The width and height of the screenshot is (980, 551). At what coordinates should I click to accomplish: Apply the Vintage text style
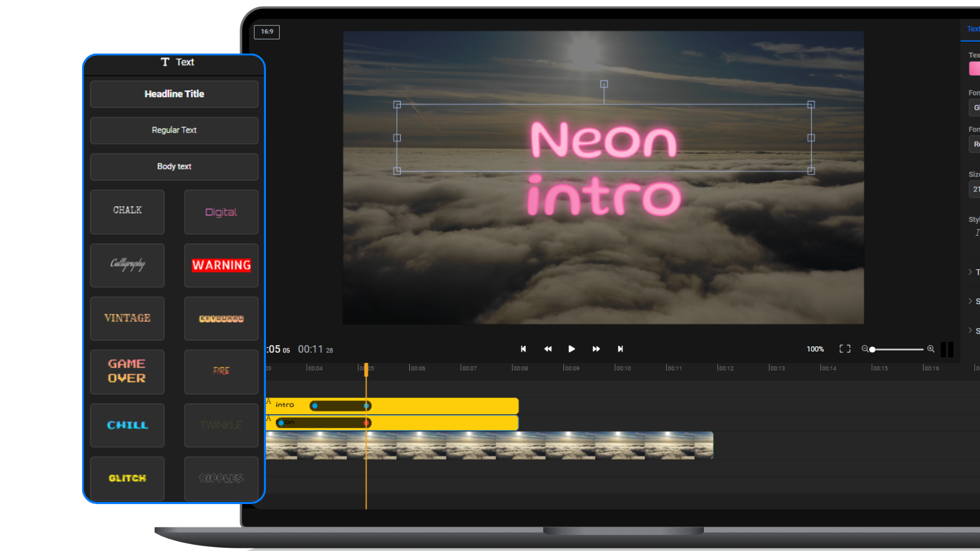pyautogui.click(x=127, y=318)
